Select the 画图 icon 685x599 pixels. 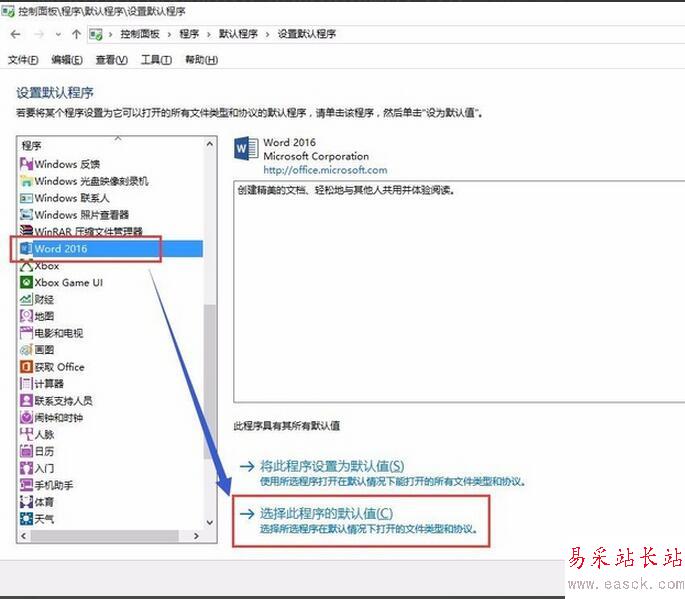(x=26, y=350)
